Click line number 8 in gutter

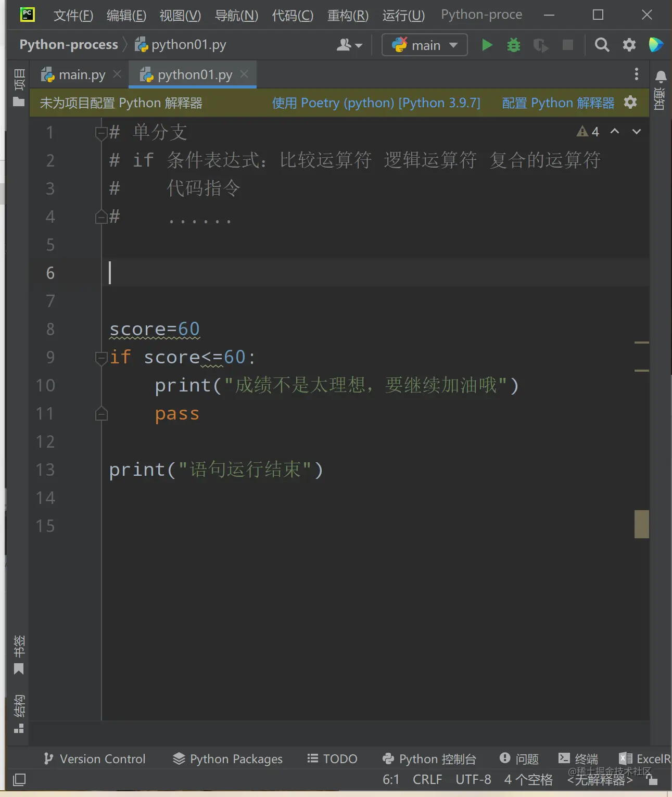(50, 329)
